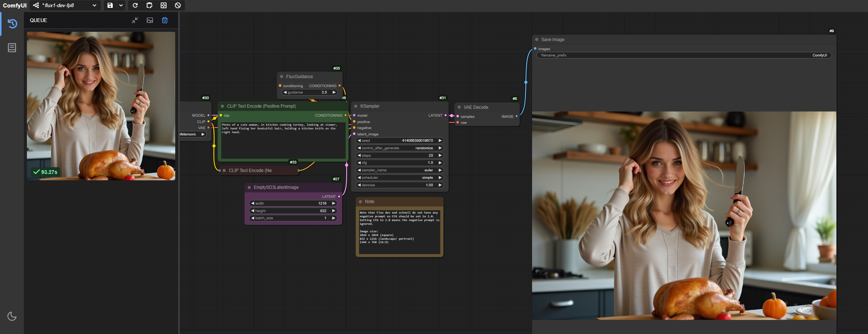This screenshot has width=868, height=334.
Task: Click the Refresh icon in top toolbar
Action: click(x=135, y=5)
